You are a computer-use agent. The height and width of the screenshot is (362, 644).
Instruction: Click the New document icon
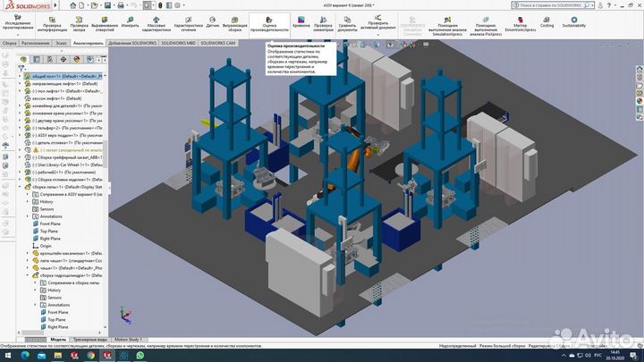81,5
